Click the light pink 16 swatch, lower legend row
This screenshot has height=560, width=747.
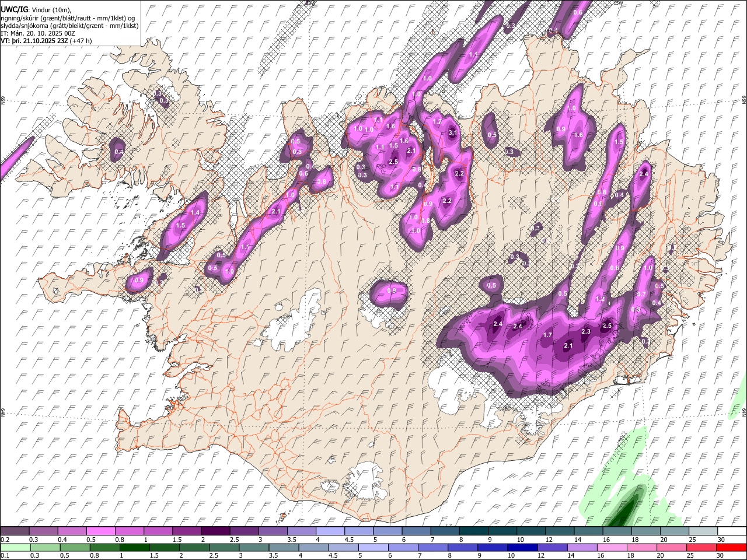tap(611, 547)
